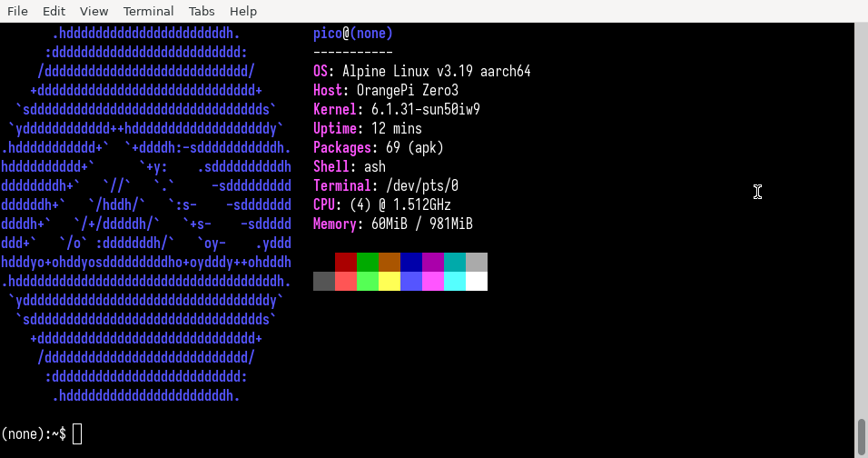Click the bright red color block
Viewport: 868px width, 458px height.
click(x=346, y=282)
